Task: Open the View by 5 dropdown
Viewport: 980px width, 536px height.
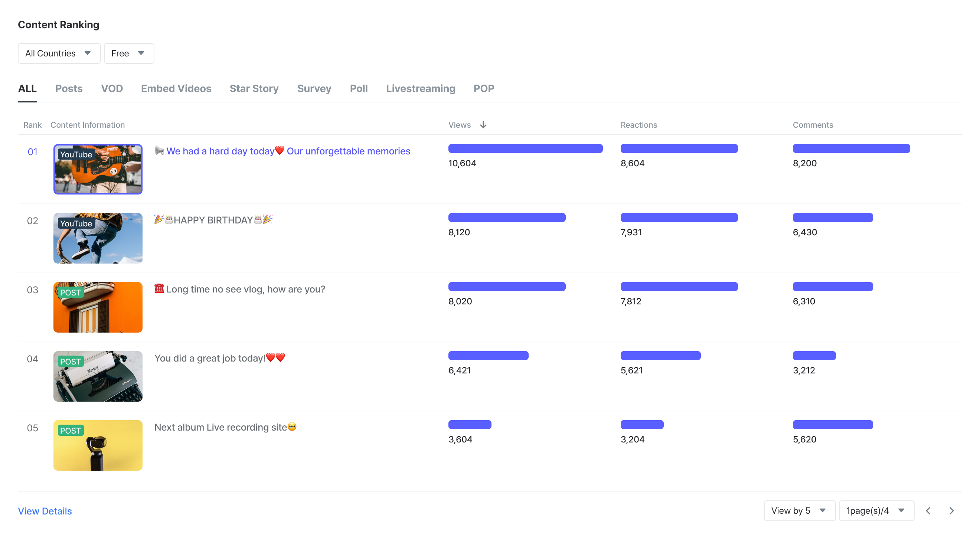Action: tap(799, 510)
